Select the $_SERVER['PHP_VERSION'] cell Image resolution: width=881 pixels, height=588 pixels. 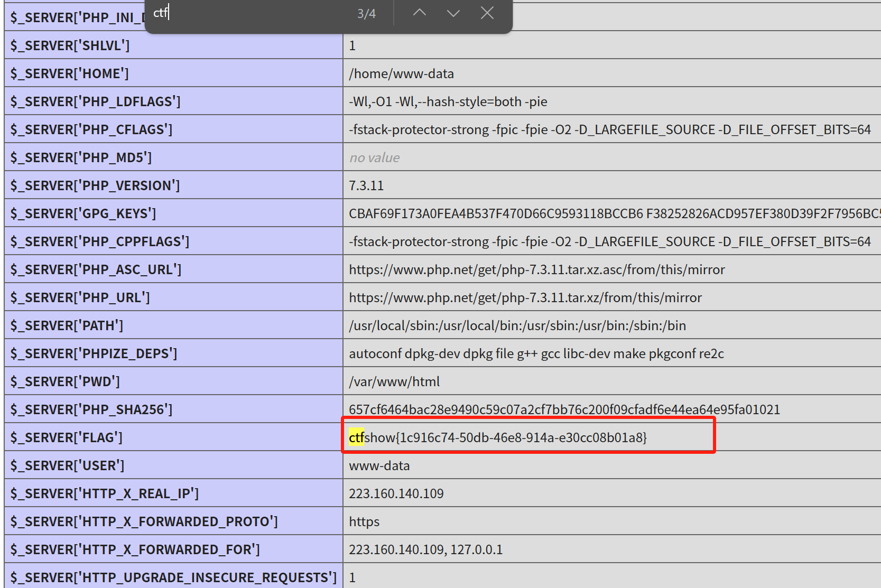click(x=174, y=185)
